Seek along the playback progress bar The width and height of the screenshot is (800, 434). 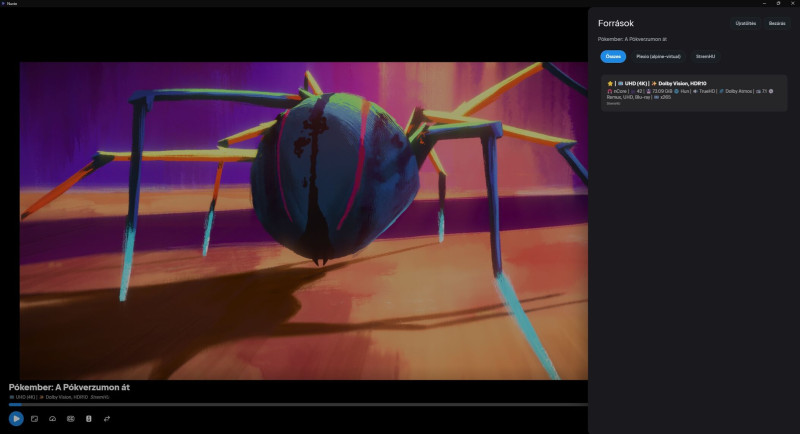click(298, 405)
